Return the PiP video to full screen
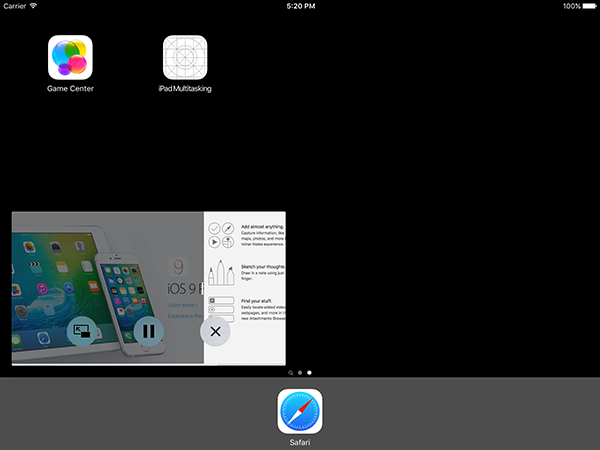The width and height of the screenshot is (600, 450). pyautogui.click(x=82, y=331)
